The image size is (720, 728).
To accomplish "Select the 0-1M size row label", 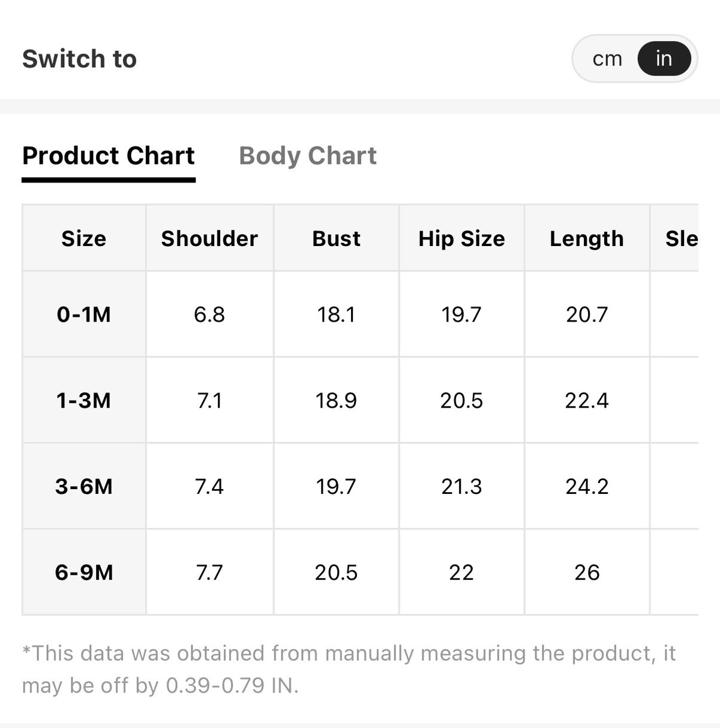I will [84, 314].
